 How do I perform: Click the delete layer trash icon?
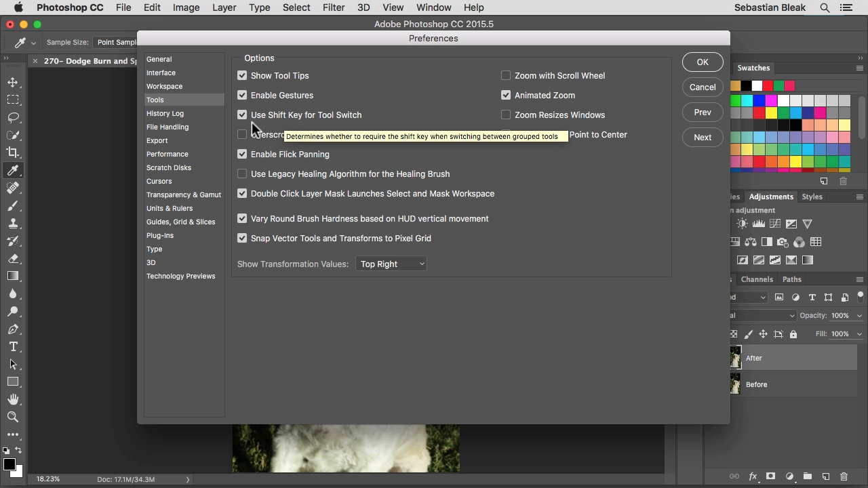point(844,476)
